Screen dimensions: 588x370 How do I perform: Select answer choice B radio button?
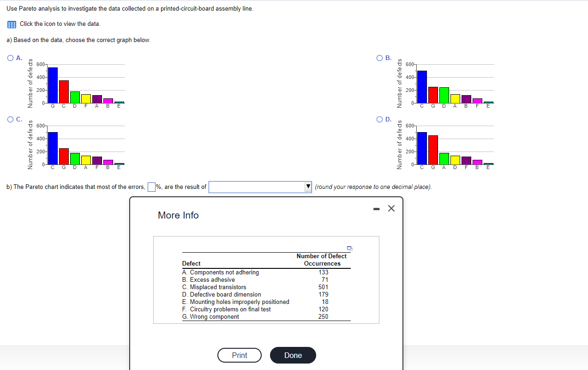click(x=379, y=57)
